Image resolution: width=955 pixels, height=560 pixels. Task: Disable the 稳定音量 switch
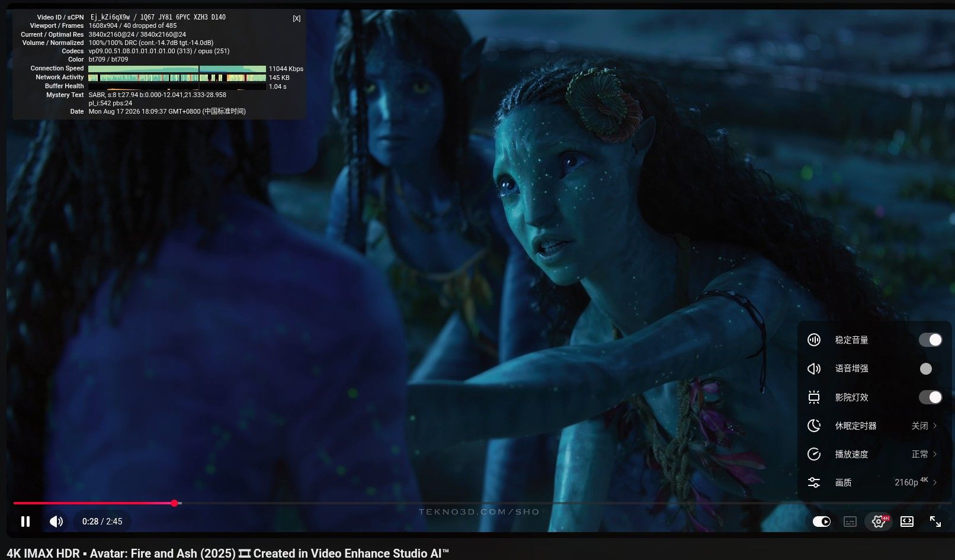[930, 340]
